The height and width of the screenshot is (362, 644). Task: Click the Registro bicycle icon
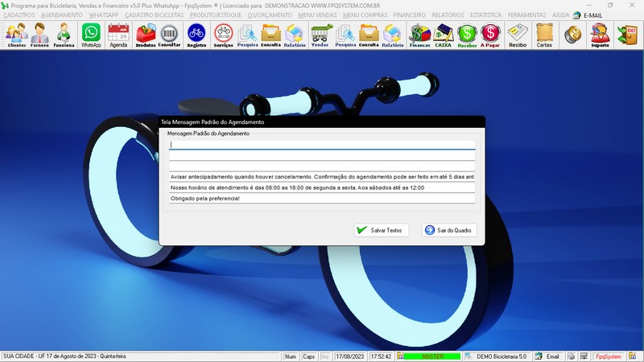(196, 35)
